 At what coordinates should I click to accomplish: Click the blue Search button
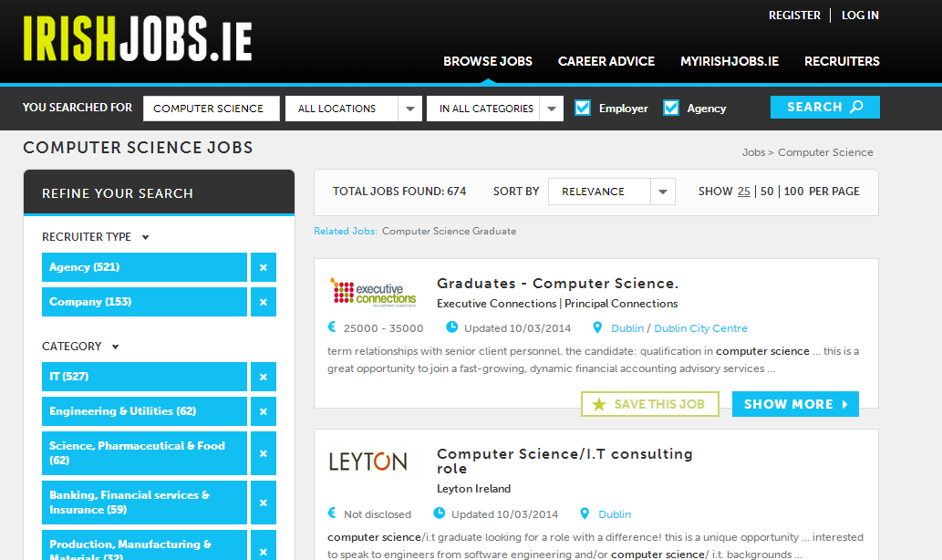[x=825, y=107]
